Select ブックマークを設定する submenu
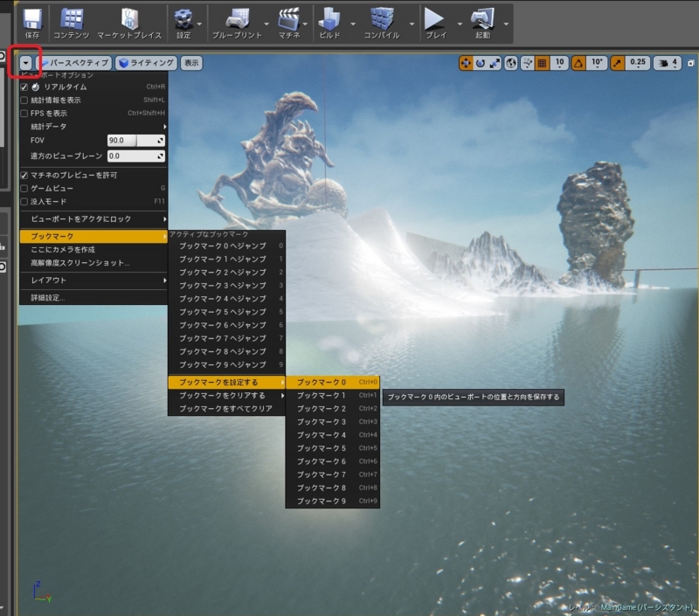 tap(226, 383)
